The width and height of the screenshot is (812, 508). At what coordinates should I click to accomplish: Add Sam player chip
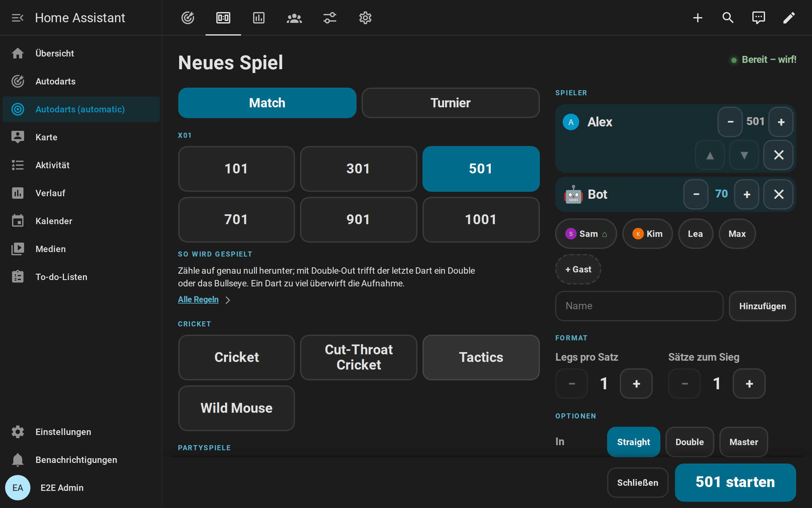[586, 233]
